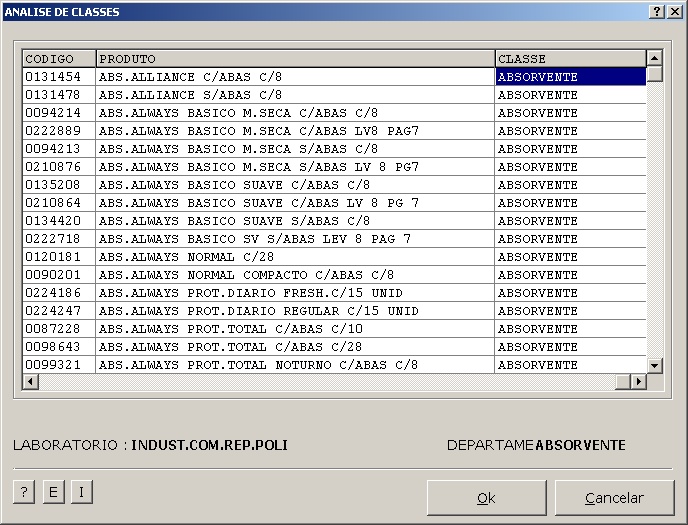Click the question mark button at bottom left
This screenshot has height=525, width=688.
point(24,492)
